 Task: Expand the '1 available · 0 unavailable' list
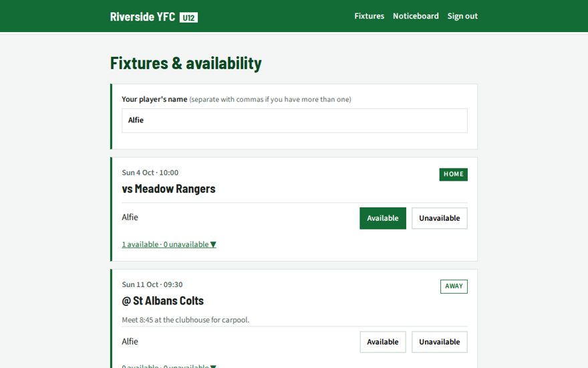[169, 244]
